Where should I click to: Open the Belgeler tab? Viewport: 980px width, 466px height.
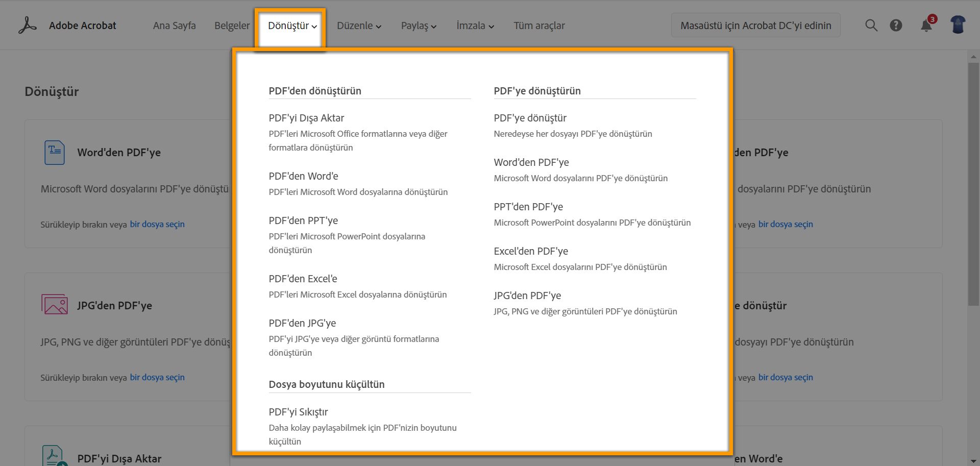(x=232, y=26)
